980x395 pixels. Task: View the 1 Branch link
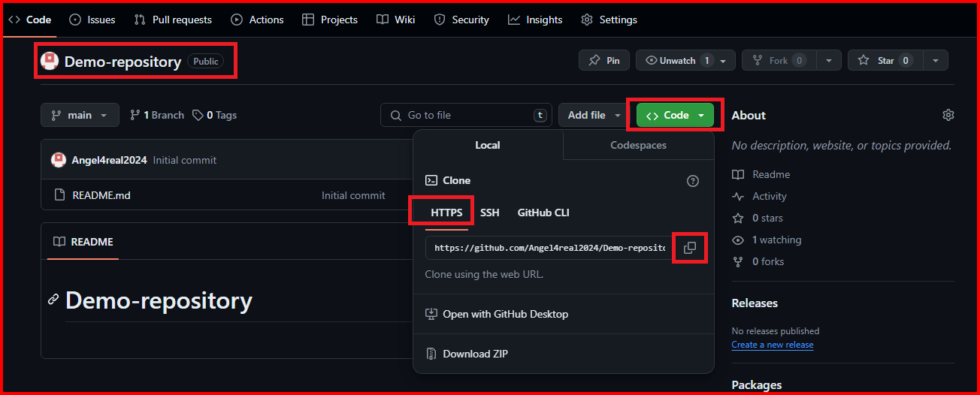pos(156,115)
